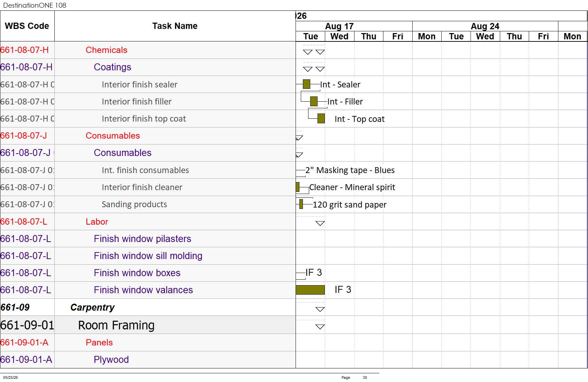Select the Chemicals task row
Image resolution: width=588 pixels, height=382 pixels.
[x=148, y=50]
